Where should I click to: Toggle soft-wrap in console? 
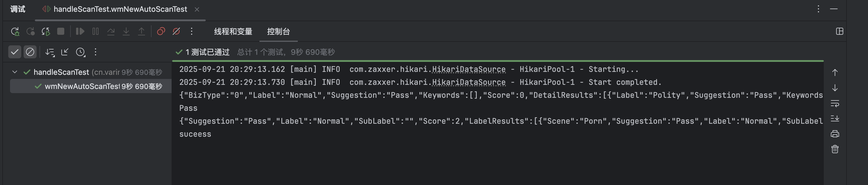835,103
